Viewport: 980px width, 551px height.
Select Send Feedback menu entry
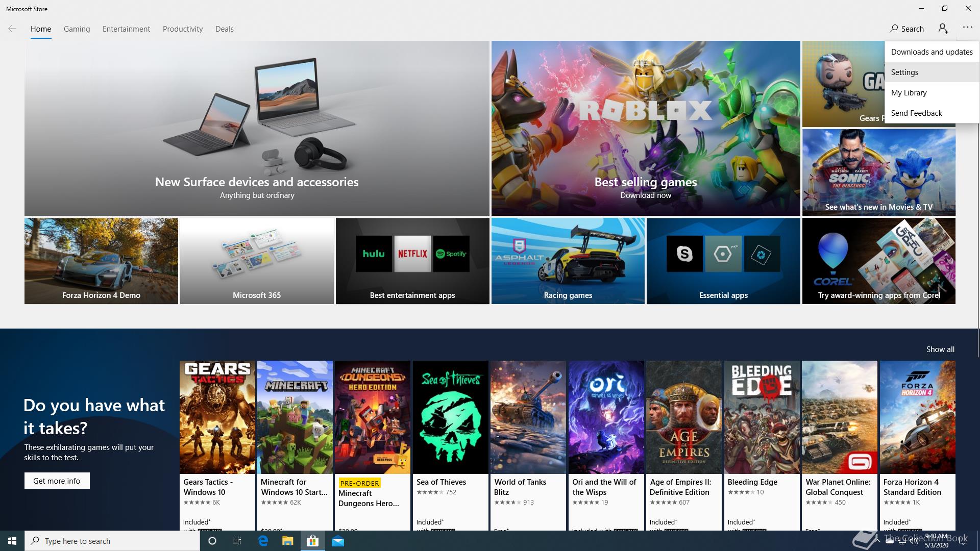click(932, 113)
